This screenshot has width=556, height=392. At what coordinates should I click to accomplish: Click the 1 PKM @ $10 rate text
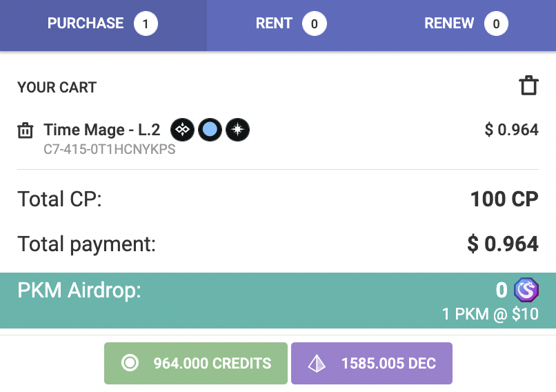click(490, 314)
